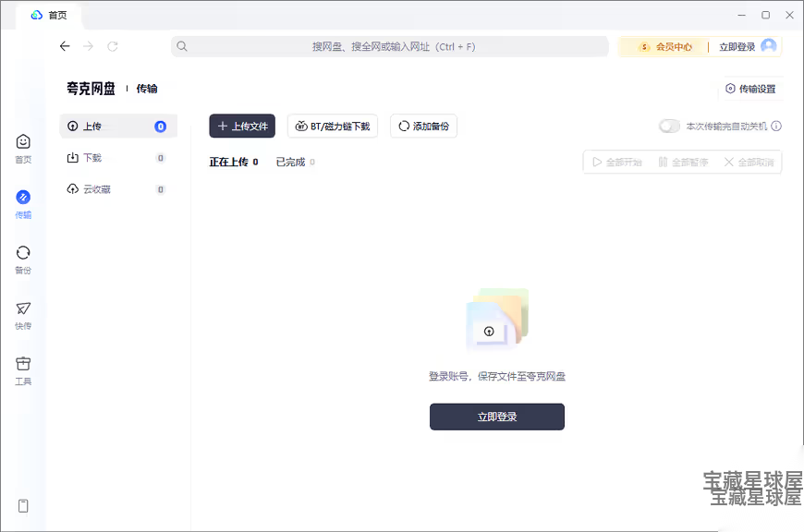Go forward with the right arrow
Screen dimensions: 804x532
coord(88,46)
